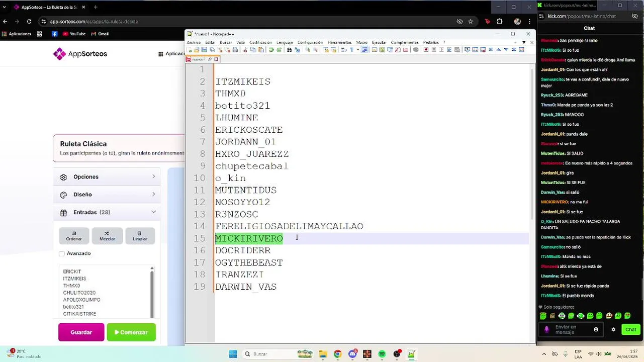644x362 pixels.
Task: Click the Print icon in Notepad++ toolbar
Action: (235, 50)
